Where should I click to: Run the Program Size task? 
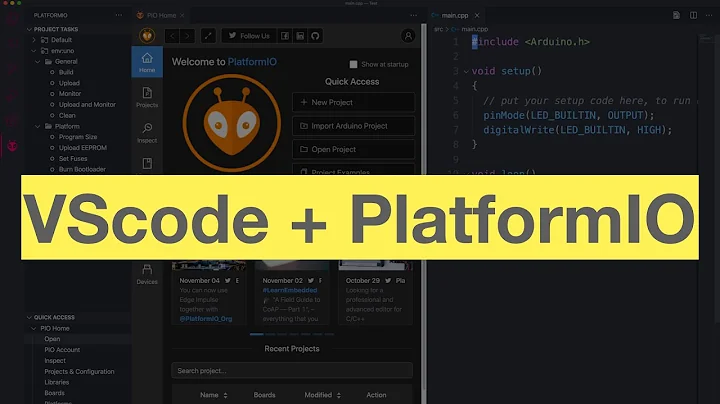click(78, 137)
